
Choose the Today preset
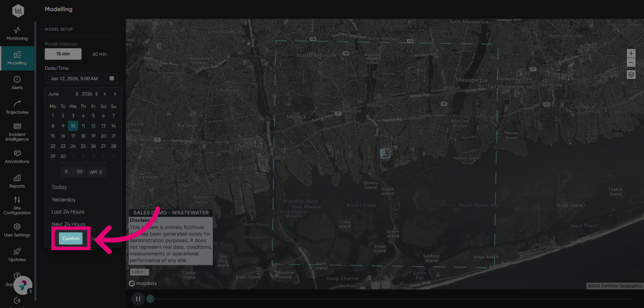[x=59, y=187]
